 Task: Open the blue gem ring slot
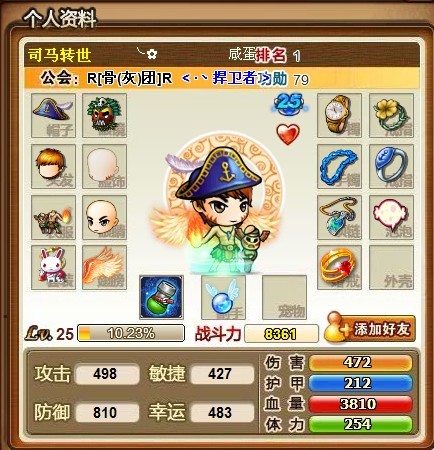tap(391, 166)
